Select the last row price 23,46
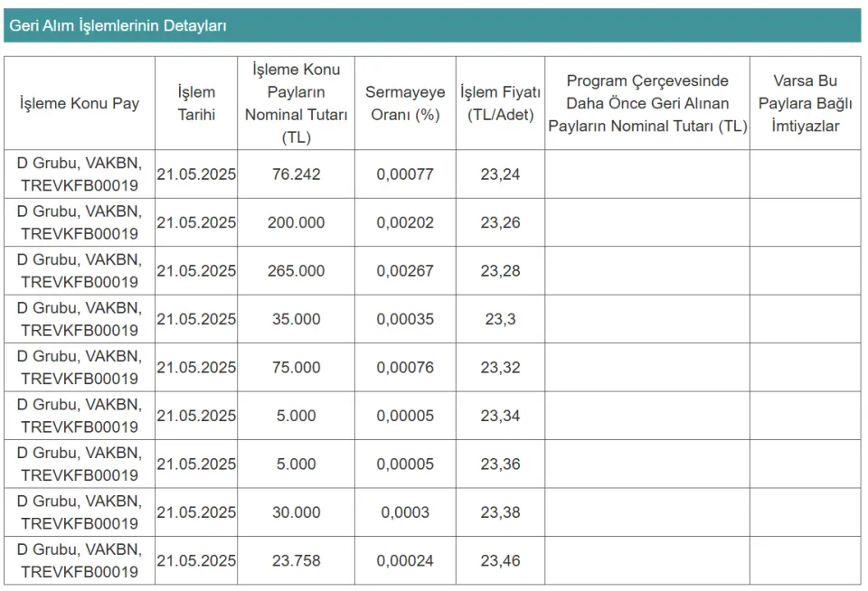This screenshot has height=591, width=868. [x=500, y=560]
